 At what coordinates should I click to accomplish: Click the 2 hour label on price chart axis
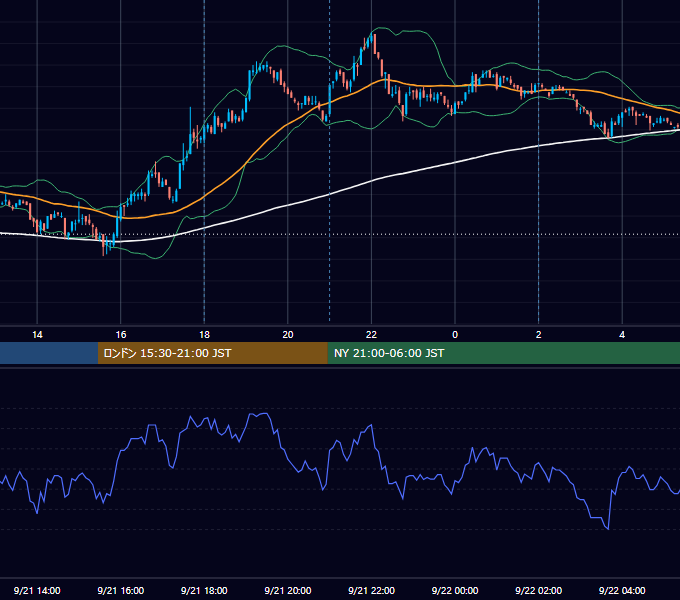point(539,335)
